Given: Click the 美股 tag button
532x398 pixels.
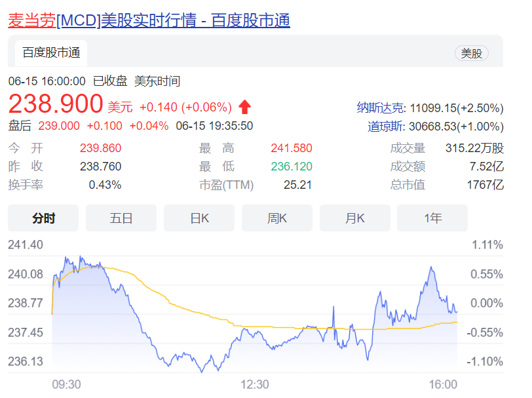Looking at the screenshot, I should pyautogui.click(x=471, y=53).
